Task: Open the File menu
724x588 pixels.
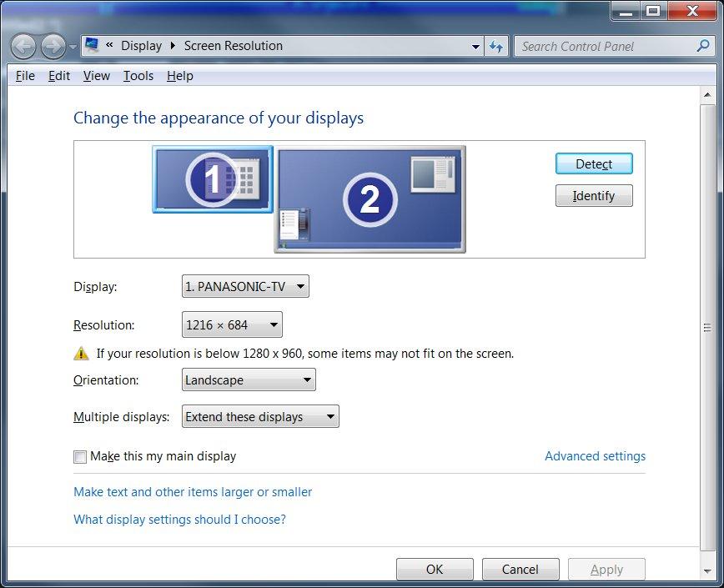Action: click(x=25, y=76)
